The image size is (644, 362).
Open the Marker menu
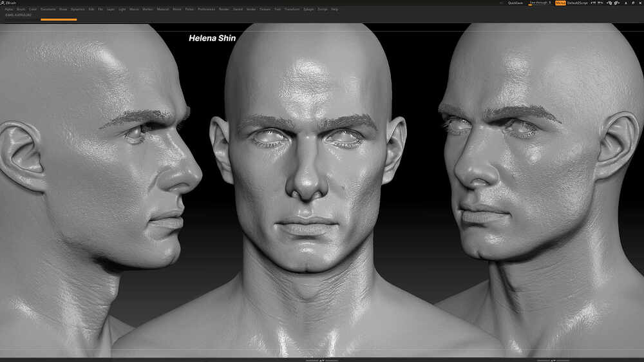147,9
